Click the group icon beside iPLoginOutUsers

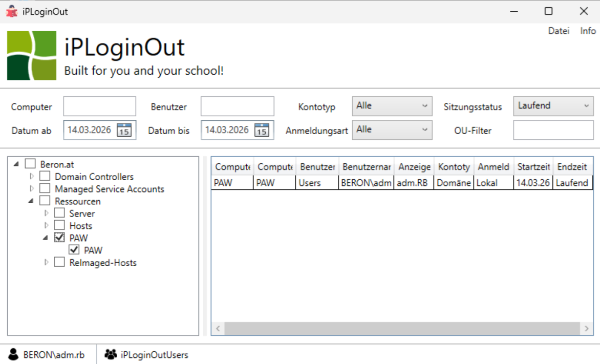tap(110, 354)
